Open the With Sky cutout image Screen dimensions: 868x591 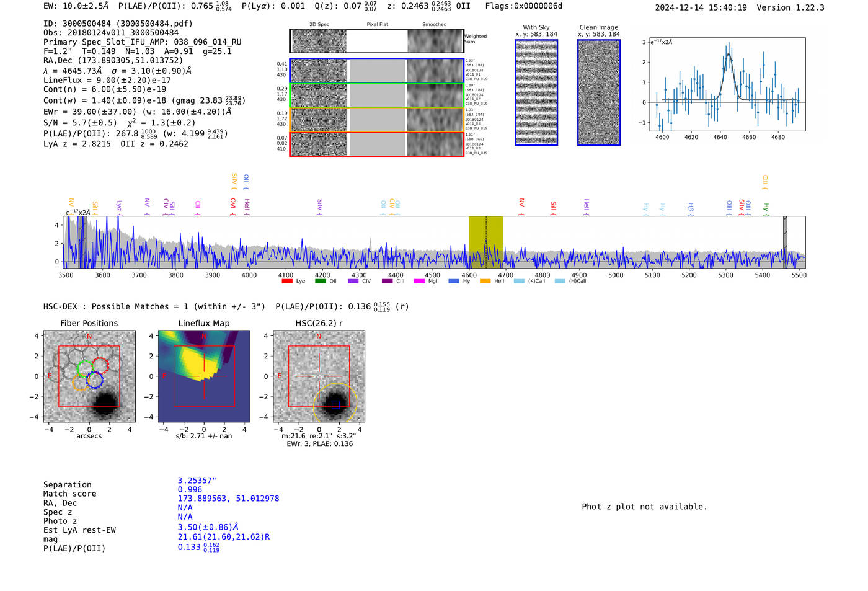(536, 92)
